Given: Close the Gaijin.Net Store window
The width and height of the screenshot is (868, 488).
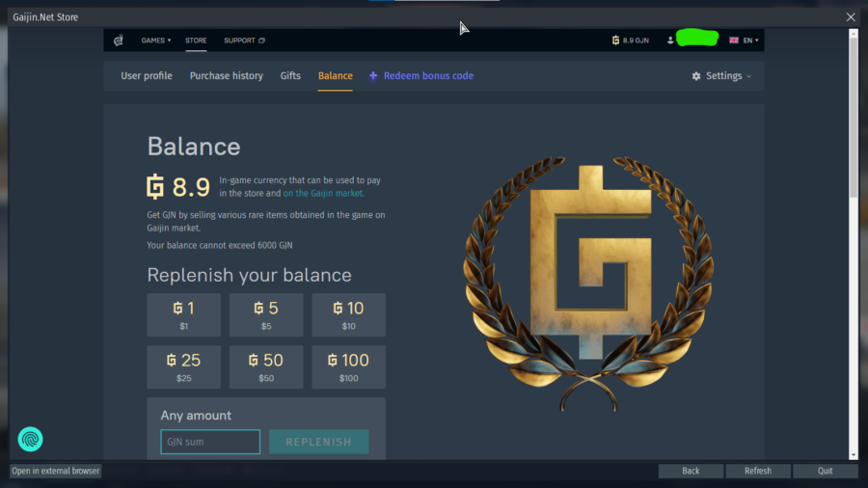Looking at the screenshot, I should point(851,17).
